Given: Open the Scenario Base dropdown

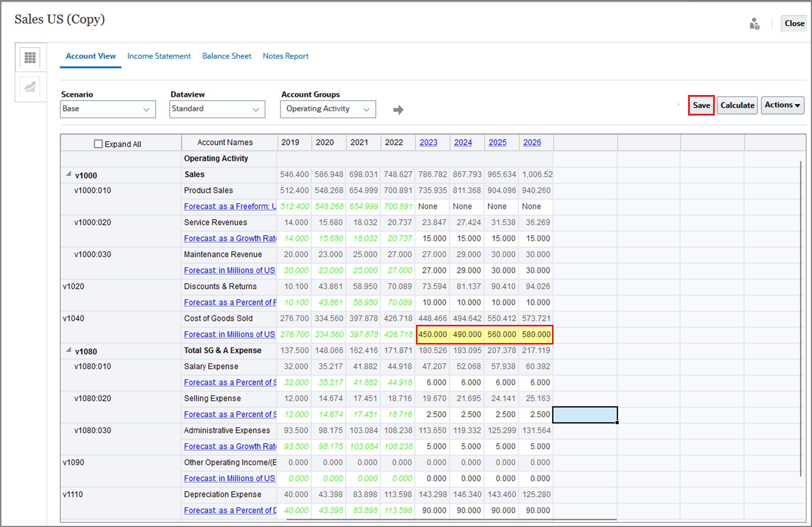Looking at the screenshot, I should (108, 109).
